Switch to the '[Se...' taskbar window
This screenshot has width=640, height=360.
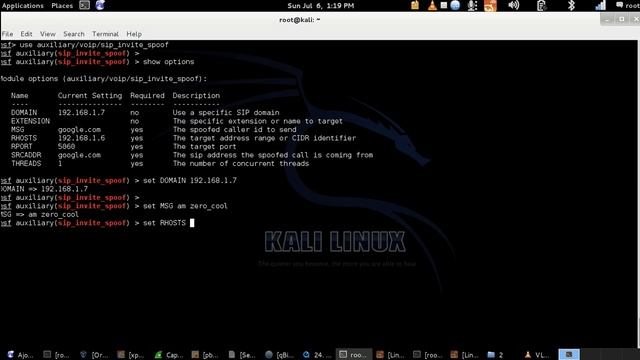(x=242, y=355)
